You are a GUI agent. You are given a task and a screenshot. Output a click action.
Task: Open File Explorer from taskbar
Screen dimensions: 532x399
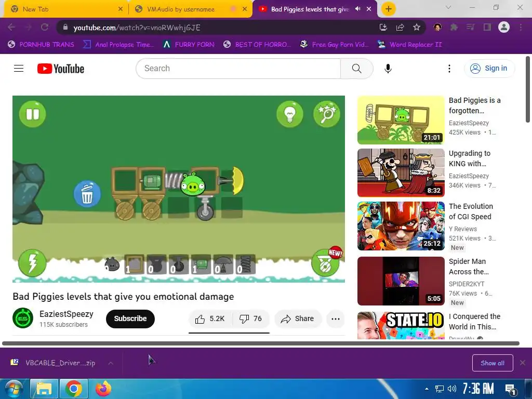44,389
